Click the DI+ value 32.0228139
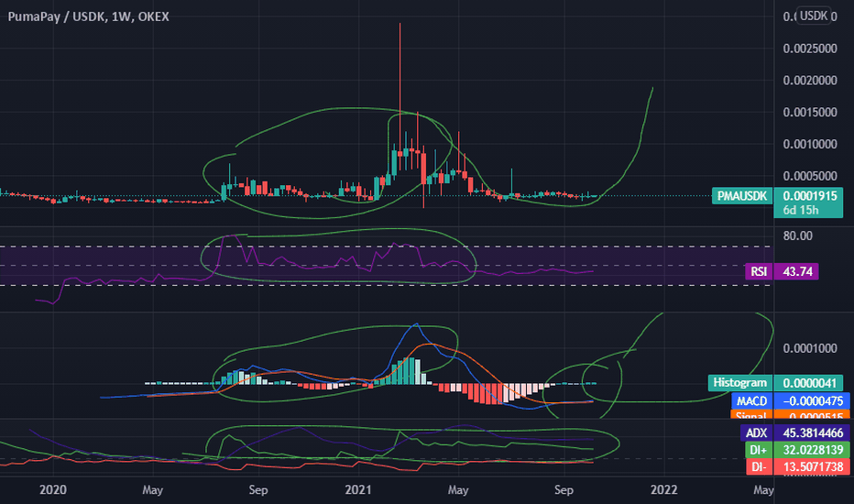Viewport: 854px width, 504px height. [812, 450]
